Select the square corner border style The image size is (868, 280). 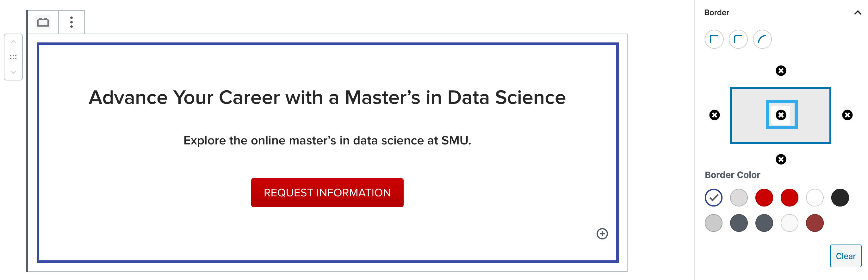coord(714,40)
